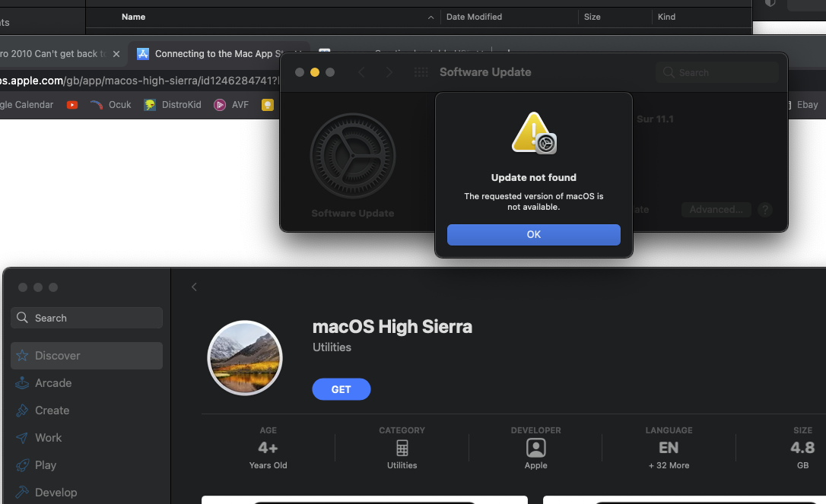Open the DistroKid bookmark
The image size is (826, 504).
pyautogui.click(x=173, y=105)
